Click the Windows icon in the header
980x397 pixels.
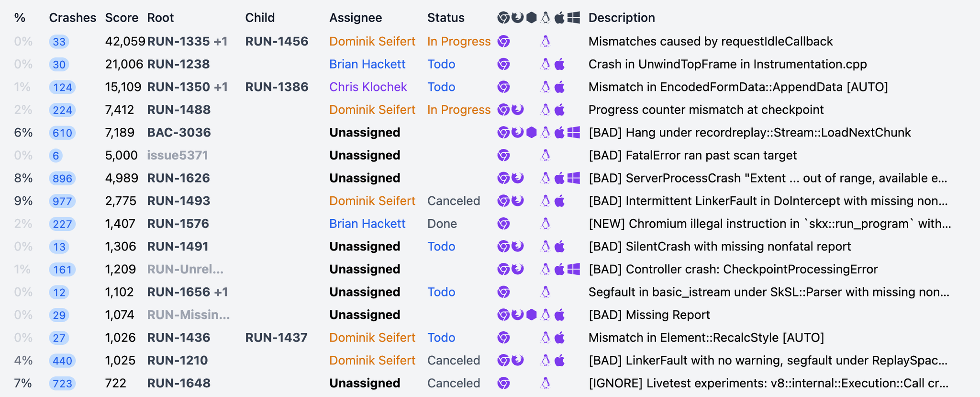coord(574,18)
